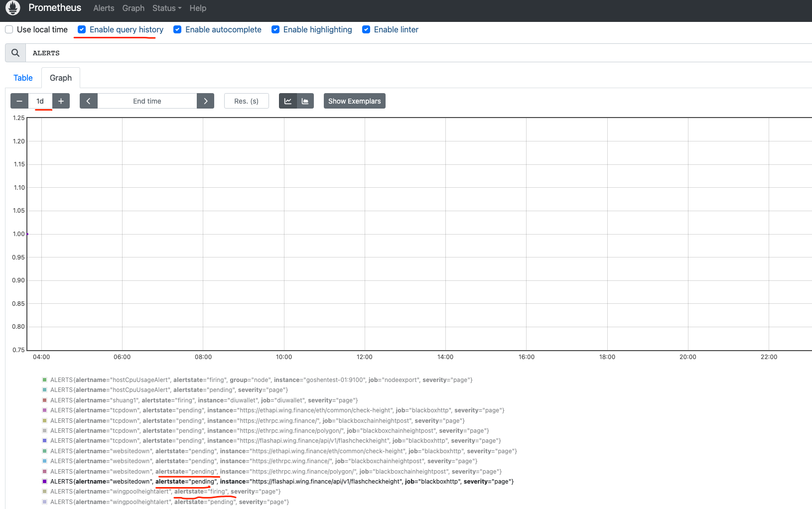Move end time forward with right chevron
812x509 pixels.
coord(205,101)
